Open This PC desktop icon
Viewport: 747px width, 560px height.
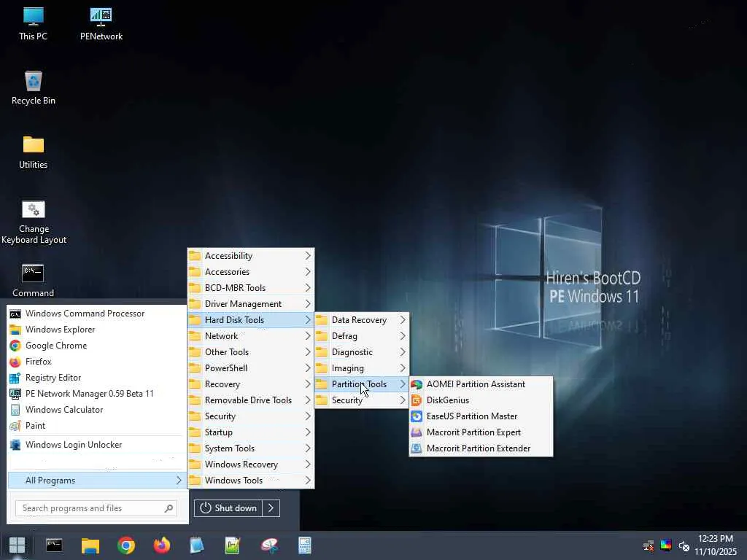(x=34, y=24)
